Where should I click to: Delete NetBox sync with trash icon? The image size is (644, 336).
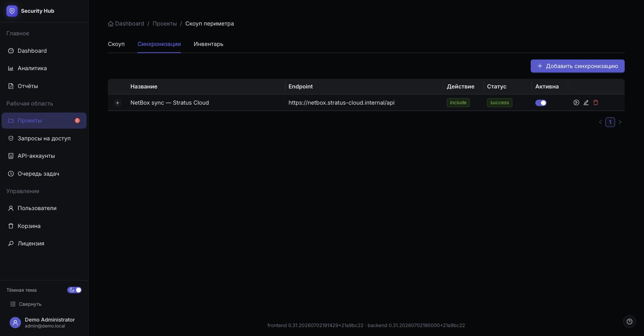(x=596, y=103)
